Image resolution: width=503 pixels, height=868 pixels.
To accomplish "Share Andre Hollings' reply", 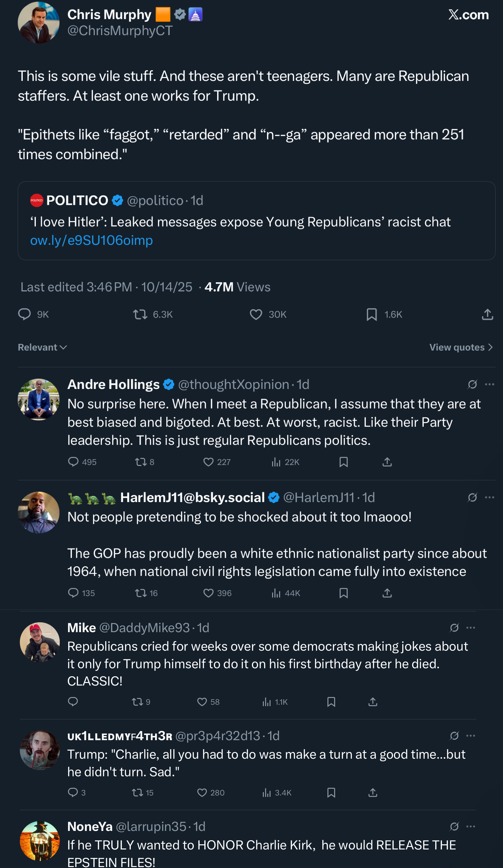I will 387,462.
